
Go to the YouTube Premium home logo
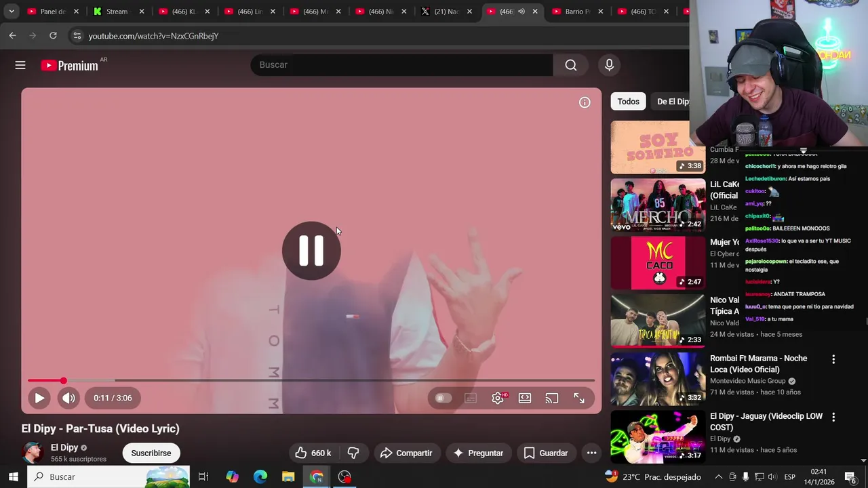click(x=70, y=65)
